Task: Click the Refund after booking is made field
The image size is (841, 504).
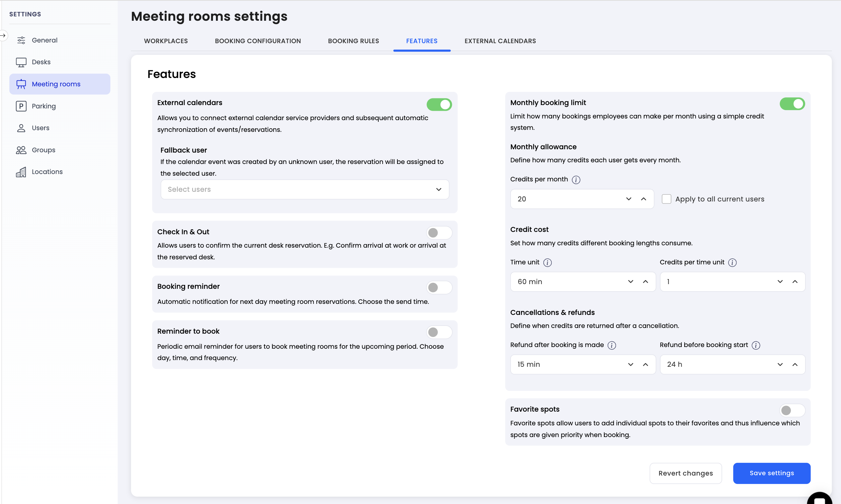Action: coord(567,364)
